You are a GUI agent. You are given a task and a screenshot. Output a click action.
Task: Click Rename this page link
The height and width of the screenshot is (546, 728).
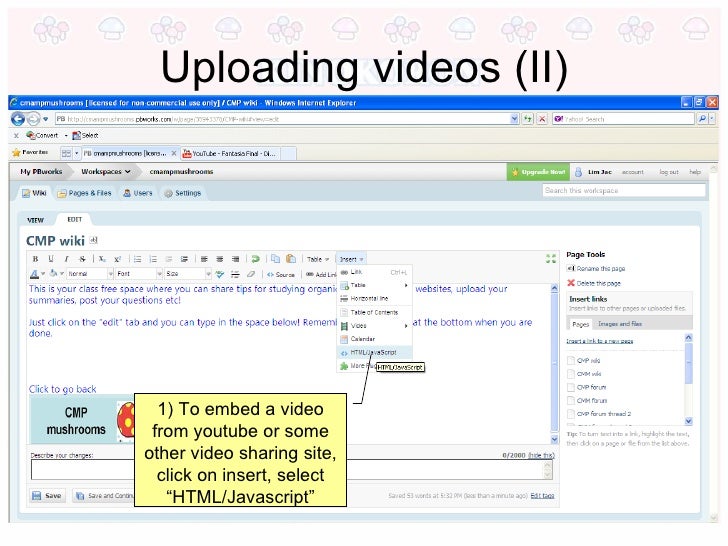[600, 269]
